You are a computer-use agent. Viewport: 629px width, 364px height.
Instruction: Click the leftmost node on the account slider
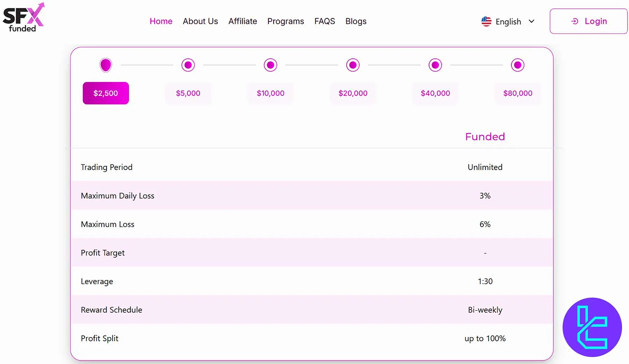click(106, 65)
